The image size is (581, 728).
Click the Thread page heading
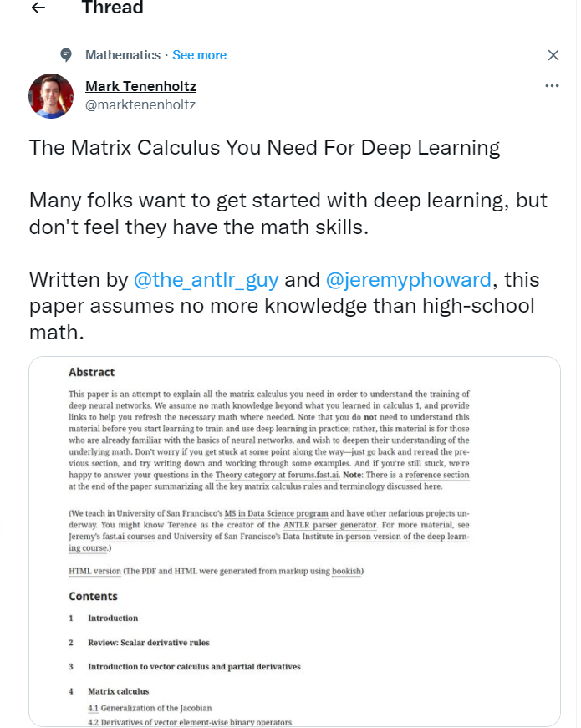(x=112, y=8)
